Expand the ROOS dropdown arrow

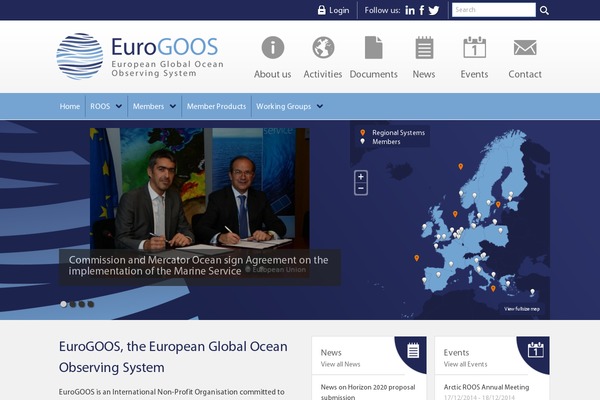pyautogui.click(x=119, y=106)
